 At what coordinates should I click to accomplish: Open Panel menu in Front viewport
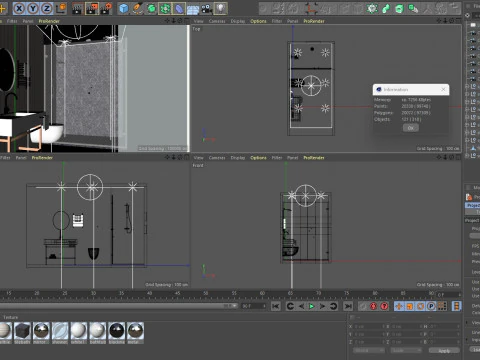point(292,158)
